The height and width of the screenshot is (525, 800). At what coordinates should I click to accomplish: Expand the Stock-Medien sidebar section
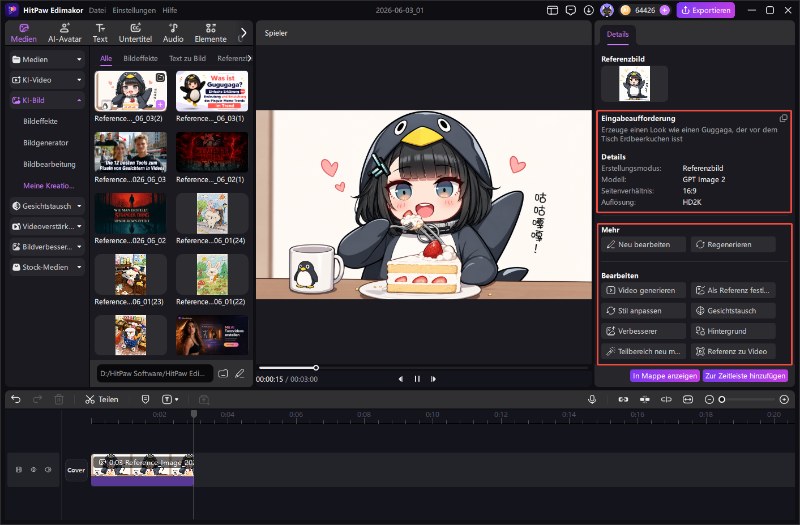point(47,267)
